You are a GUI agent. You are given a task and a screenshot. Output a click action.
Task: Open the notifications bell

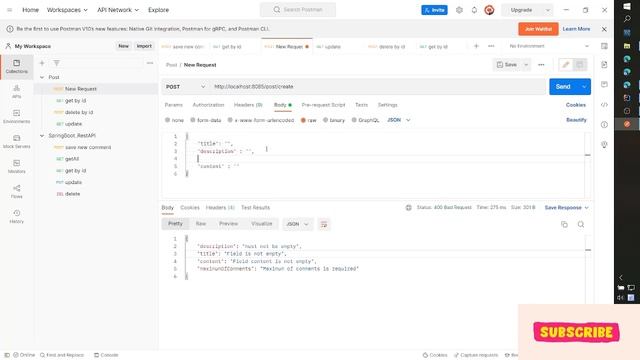[474, 10]
